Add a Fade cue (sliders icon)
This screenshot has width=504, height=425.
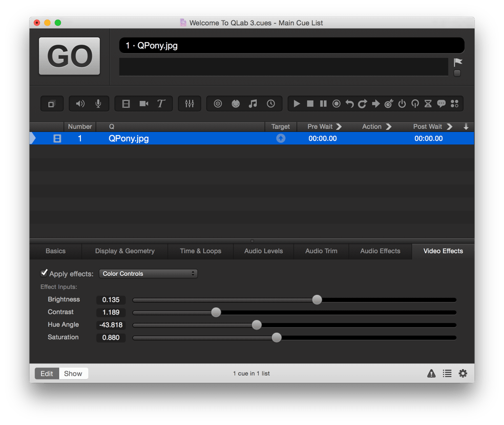coord(190,104)
